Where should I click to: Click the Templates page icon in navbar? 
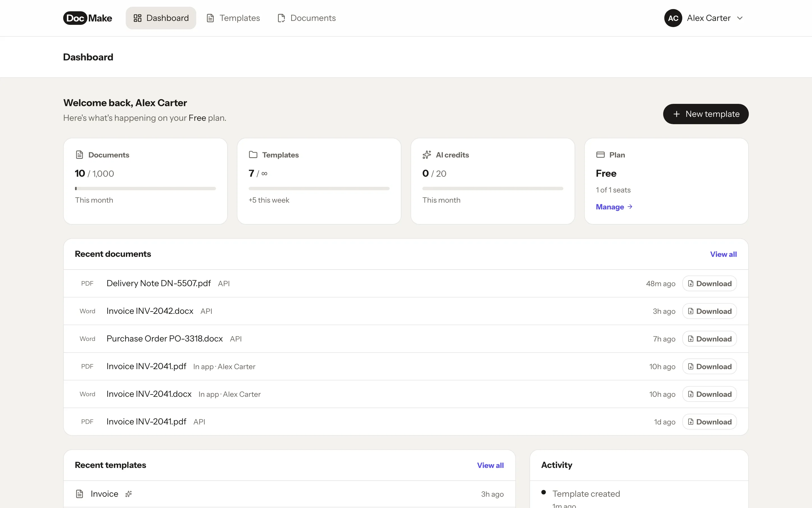(210, 18)
